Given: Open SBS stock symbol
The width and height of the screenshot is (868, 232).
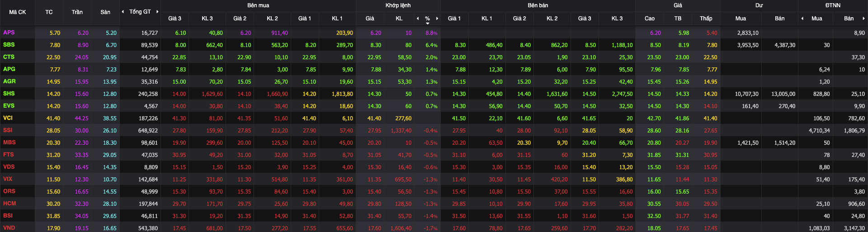Looking at the screenshot, I should (x=9, y=45).
